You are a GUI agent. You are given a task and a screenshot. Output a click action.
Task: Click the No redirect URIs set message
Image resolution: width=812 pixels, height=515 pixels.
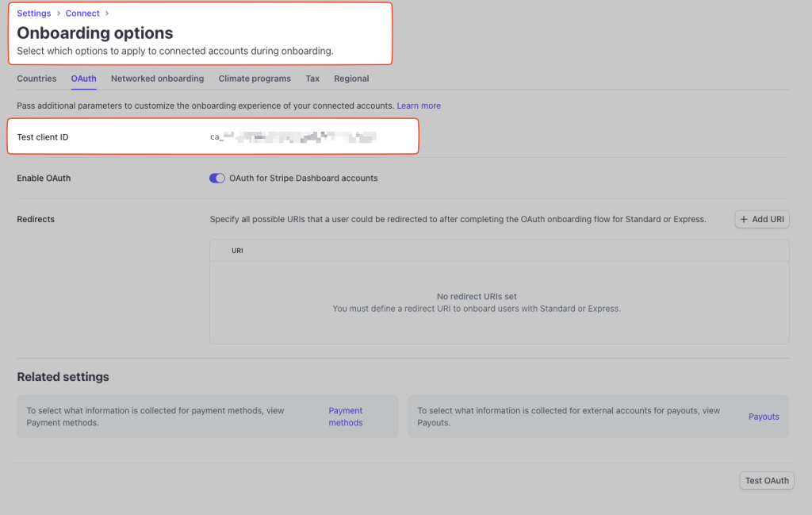click(x=477, y=296)
